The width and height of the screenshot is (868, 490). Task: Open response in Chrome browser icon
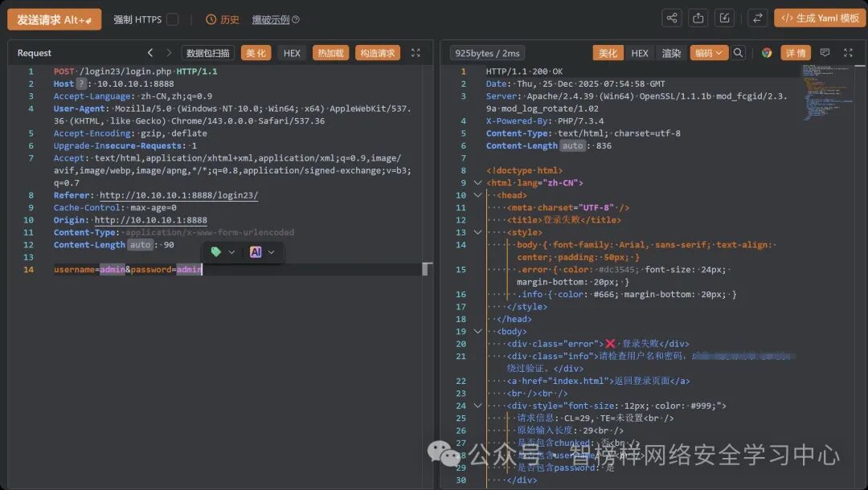[767, 52]
